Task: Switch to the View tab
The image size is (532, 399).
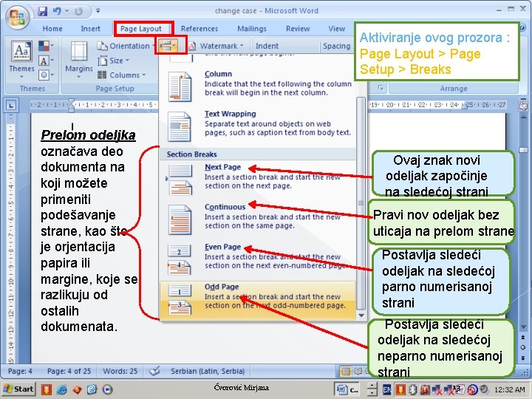Action: coord(336,29)
